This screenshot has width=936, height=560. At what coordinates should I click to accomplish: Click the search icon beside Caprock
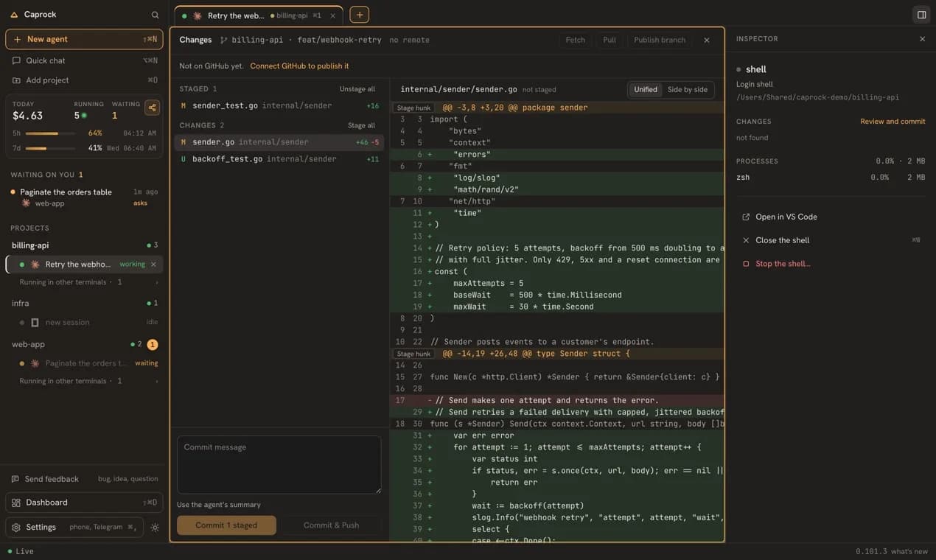pos(155,15)
